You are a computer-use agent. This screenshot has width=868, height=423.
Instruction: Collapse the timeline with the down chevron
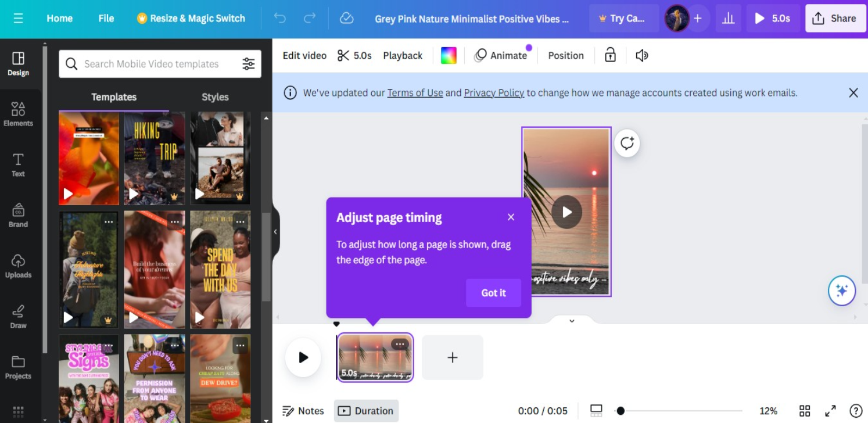[x=571, y=320]
